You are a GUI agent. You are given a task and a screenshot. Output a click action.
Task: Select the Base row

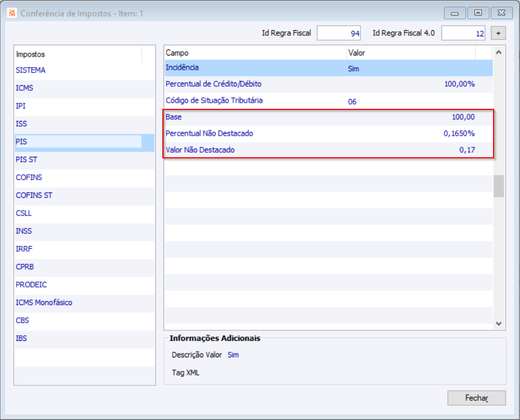(x=329, y=117)
